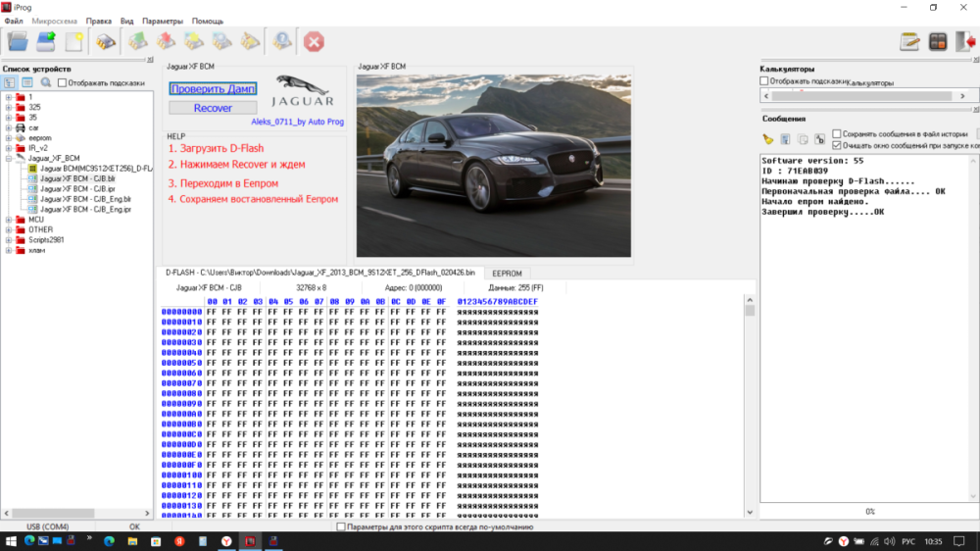The width and height of the screenshot is (980, 551).
Task: Toggle save messages to history file checkbox
Action: coord(837,133)
